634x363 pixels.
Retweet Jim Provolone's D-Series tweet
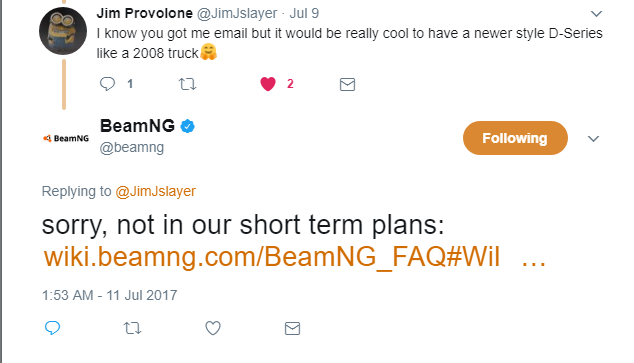coord(187,84)
